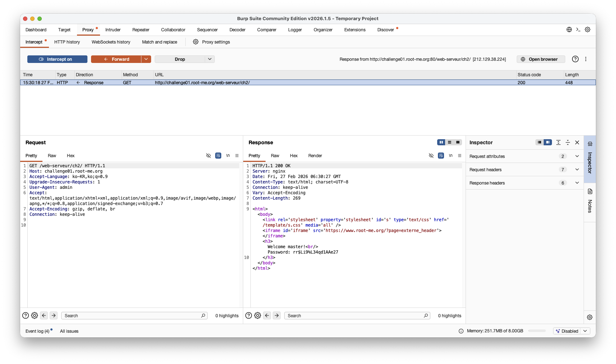Switch to the Repeater tab

point(141,29)
